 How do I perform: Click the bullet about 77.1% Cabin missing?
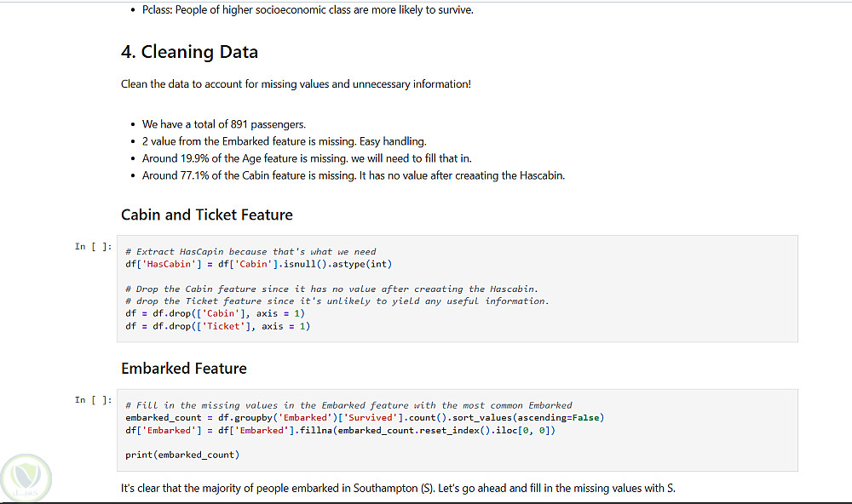click(x=353, y=175)
